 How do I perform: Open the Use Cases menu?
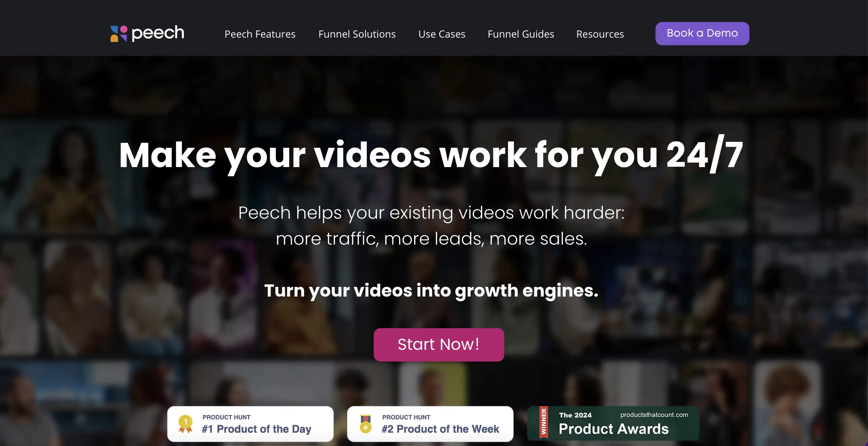tap(442, 34)
